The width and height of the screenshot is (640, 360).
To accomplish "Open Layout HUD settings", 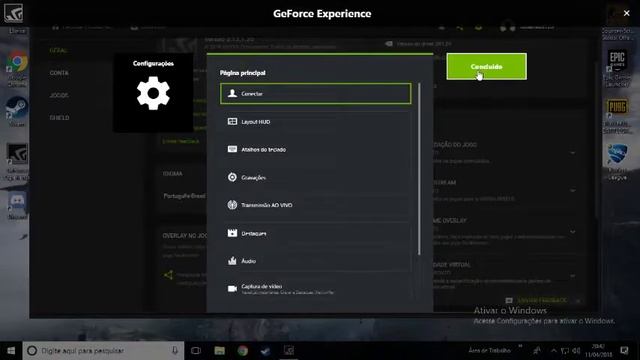I will pos(316,122).
